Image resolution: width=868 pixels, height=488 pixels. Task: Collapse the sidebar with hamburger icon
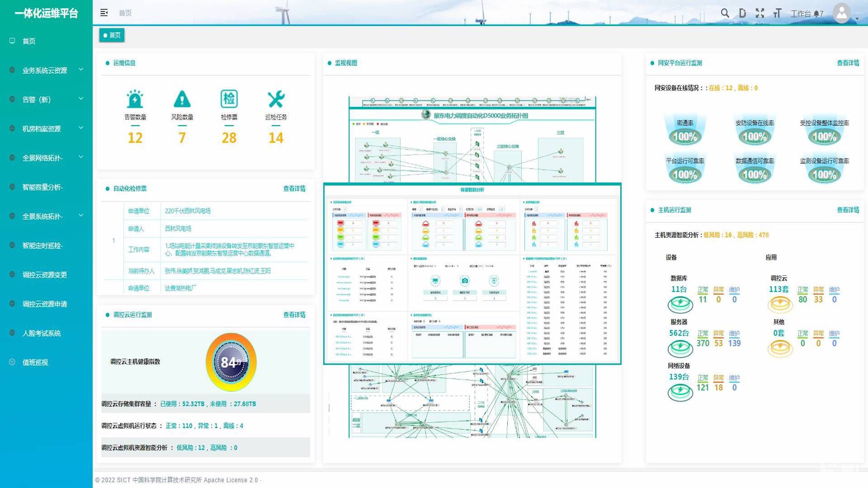(x=104, y=13)
